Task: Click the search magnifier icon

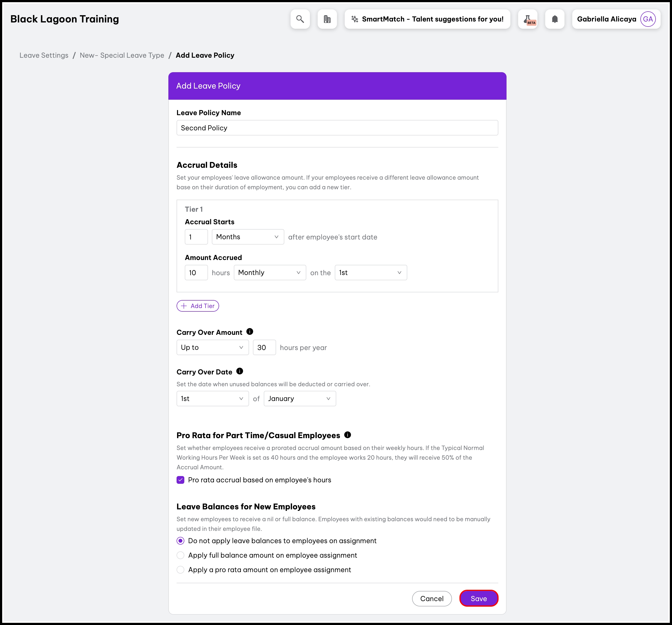Action: pos(300,19)
